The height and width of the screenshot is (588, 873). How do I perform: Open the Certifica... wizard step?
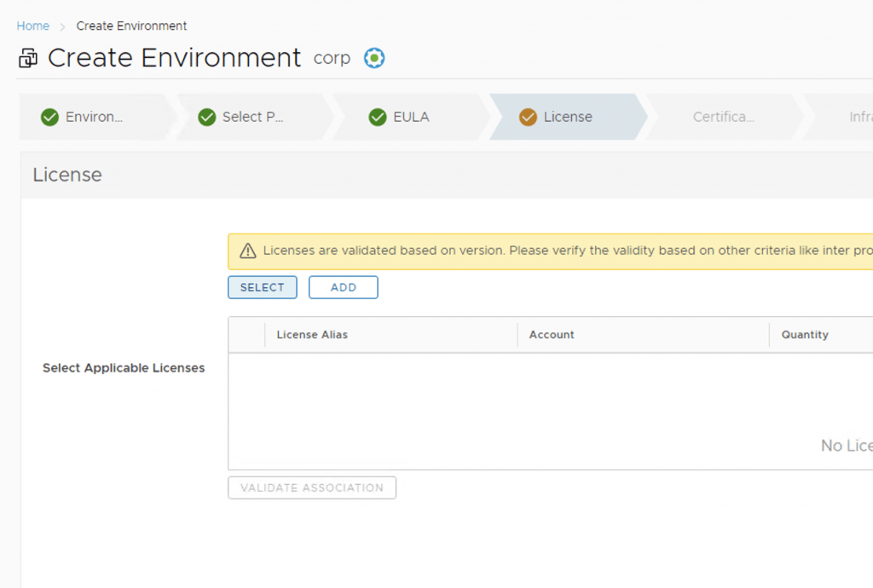(x=723, y=117)
